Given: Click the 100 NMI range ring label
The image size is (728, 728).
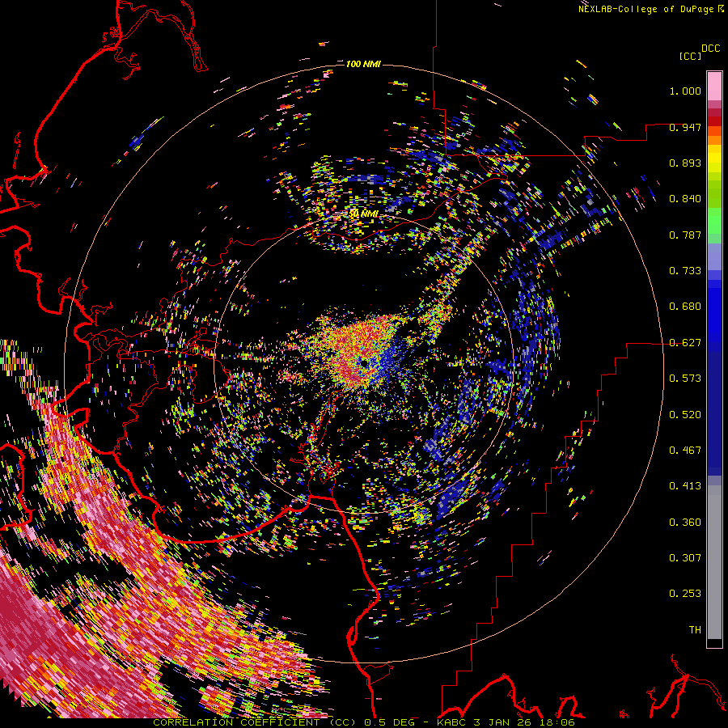Looking at the screenshot, I should [363, 64].
